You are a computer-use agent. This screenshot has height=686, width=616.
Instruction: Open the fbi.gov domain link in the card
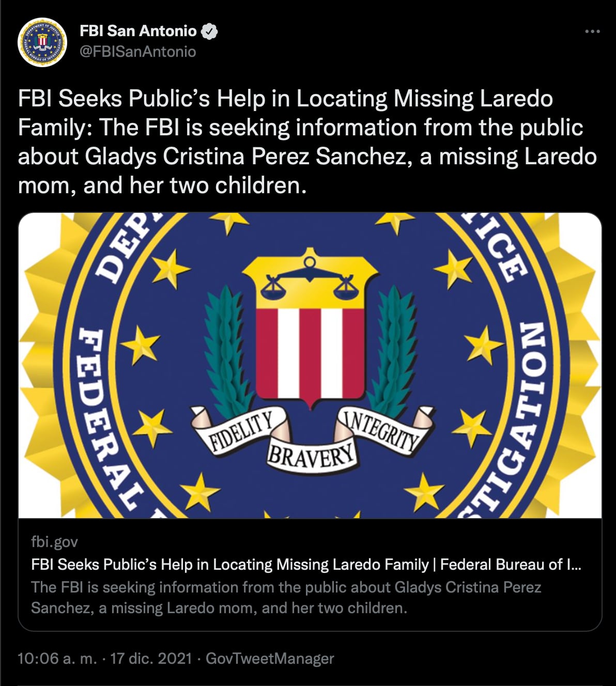54,541
